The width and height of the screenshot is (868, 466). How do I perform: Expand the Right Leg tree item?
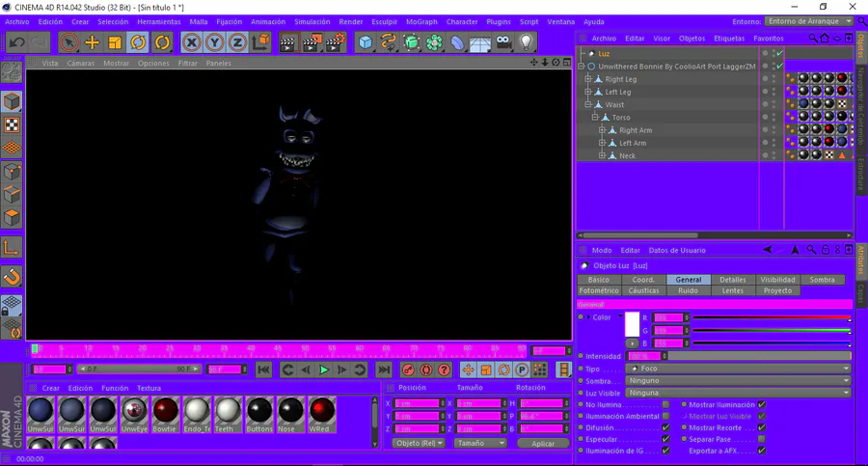point(588,79)
